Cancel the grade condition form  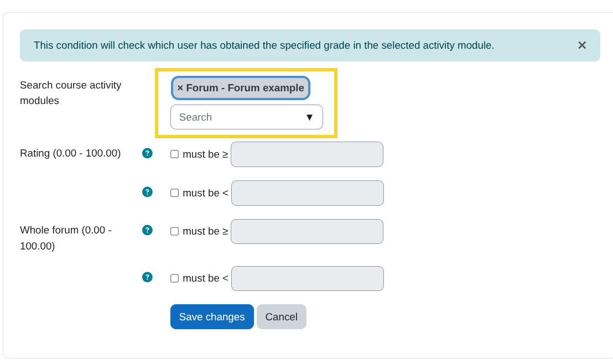[x=281, y=316]
